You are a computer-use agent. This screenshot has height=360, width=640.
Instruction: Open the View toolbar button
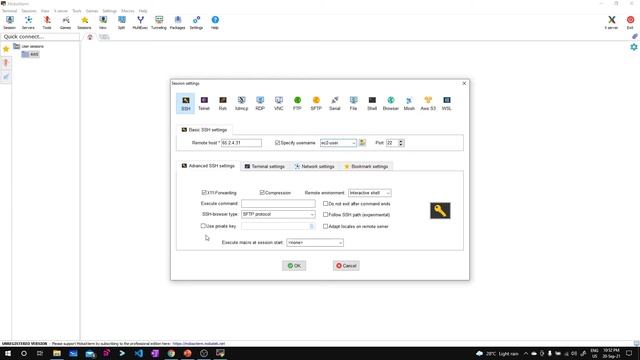click(103, 22)
